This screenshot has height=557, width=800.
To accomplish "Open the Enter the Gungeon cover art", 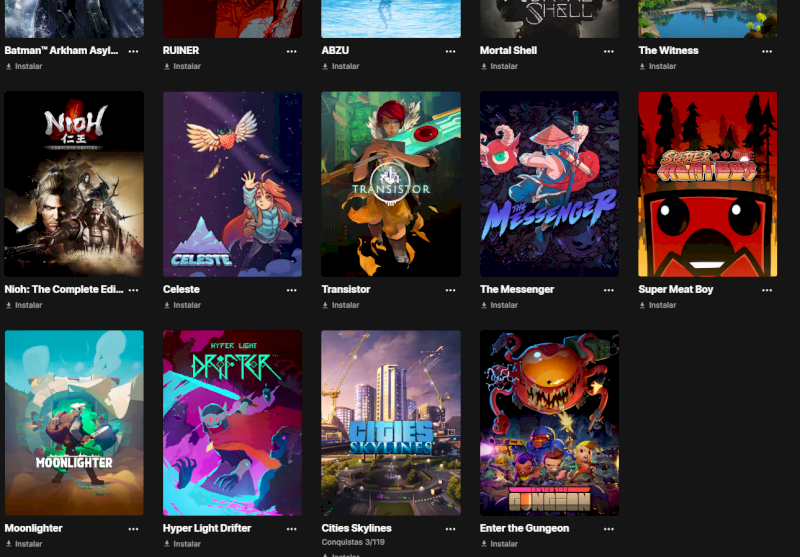I will click(549, 423).
